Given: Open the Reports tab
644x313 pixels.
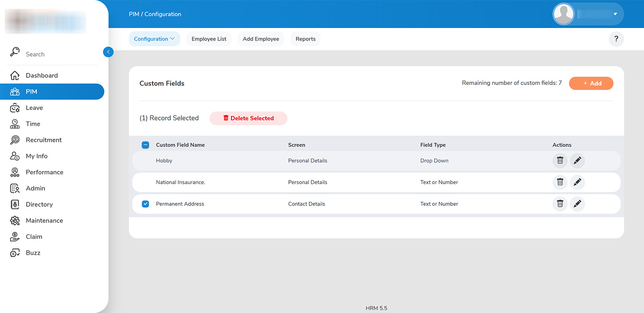Looking at the screenshot, I should 305,39.
